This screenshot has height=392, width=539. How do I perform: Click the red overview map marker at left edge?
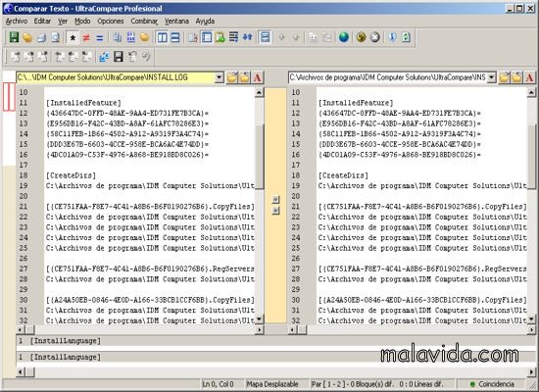pyautogui.click(x=9, y=97)
